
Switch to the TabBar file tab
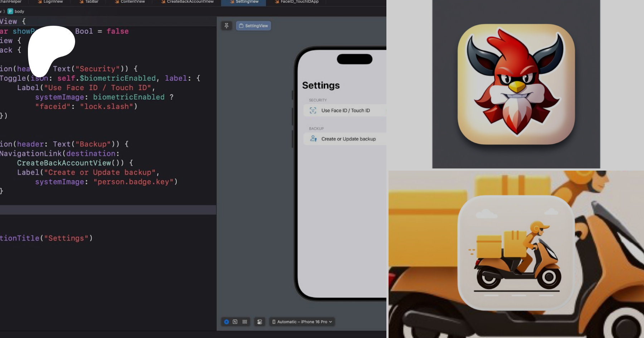click(92, 2)
